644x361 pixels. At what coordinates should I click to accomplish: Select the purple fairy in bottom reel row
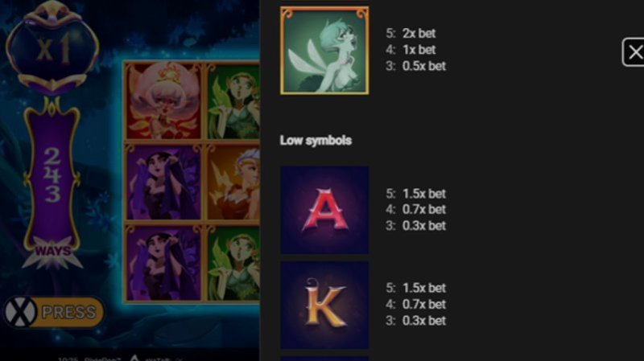163,263
